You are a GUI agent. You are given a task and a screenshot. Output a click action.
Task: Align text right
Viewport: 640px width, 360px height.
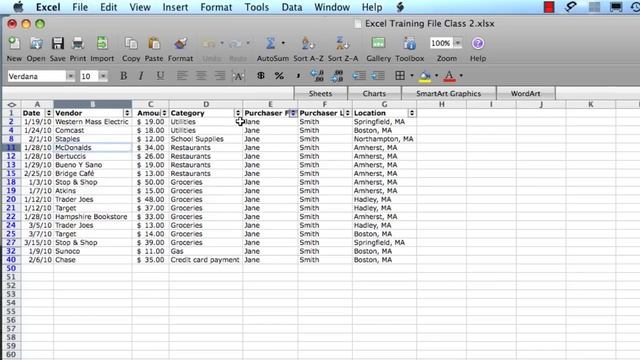[x=220, y=76]
